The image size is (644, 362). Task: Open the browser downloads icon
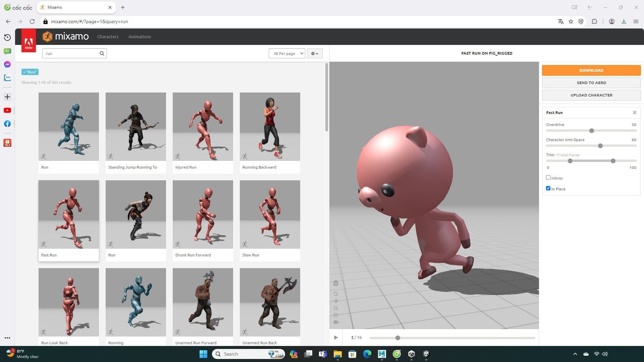coord(624,21)
